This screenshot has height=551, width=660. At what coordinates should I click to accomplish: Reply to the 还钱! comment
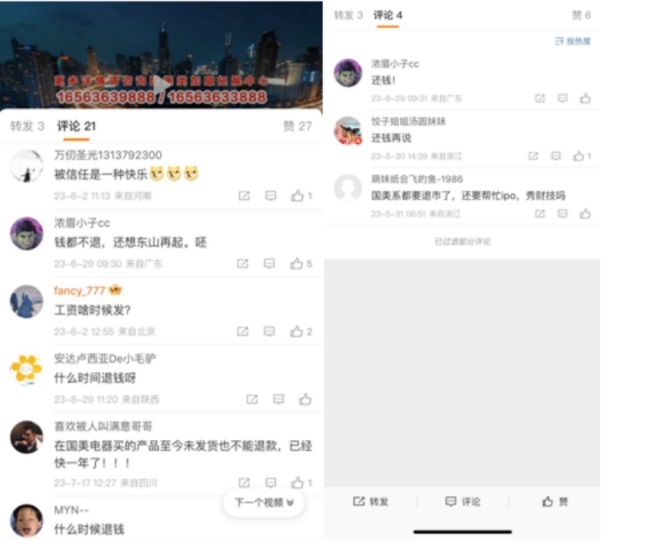562,98
